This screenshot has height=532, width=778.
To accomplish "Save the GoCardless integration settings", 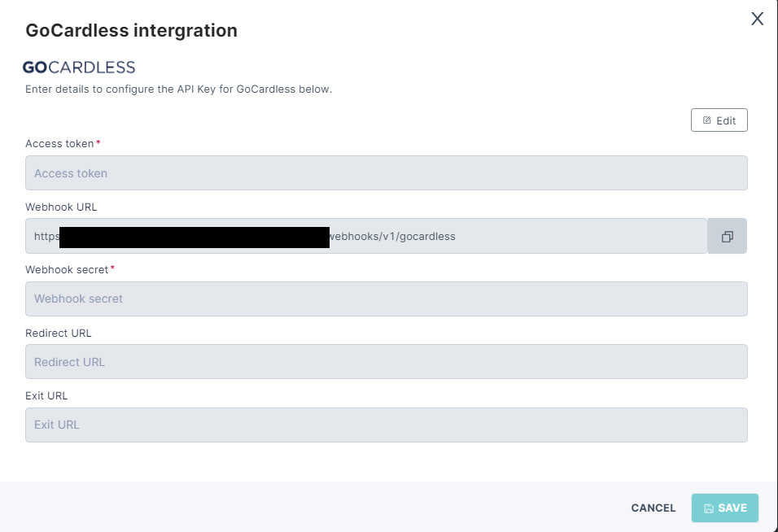I will pos(725,508).
